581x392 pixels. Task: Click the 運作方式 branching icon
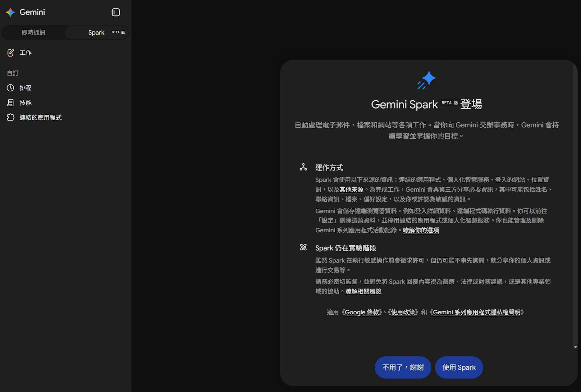[x=303, y=167]
